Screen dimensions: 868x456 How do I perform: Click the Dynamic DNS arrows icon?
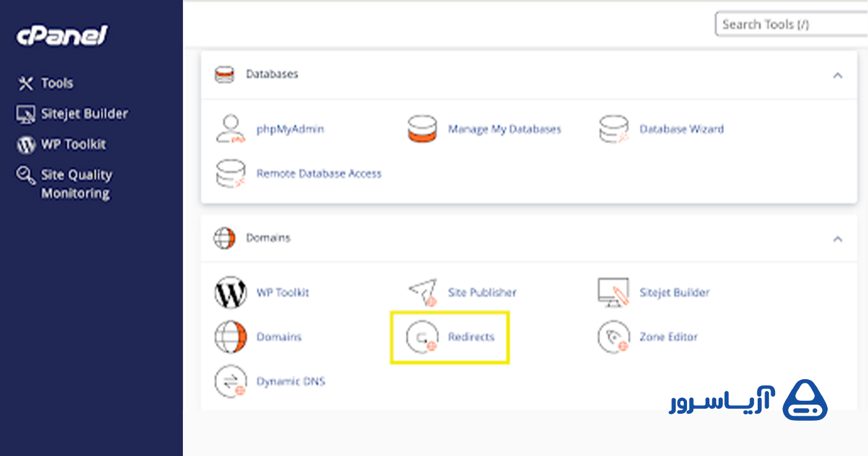pos(231,382)
